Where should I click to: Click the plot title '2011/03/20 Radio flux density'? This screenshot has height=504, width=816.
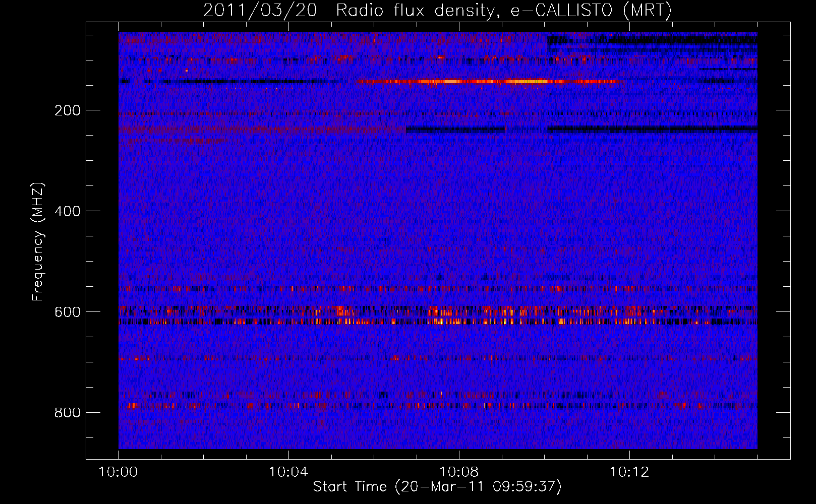[x=437, y=10]
